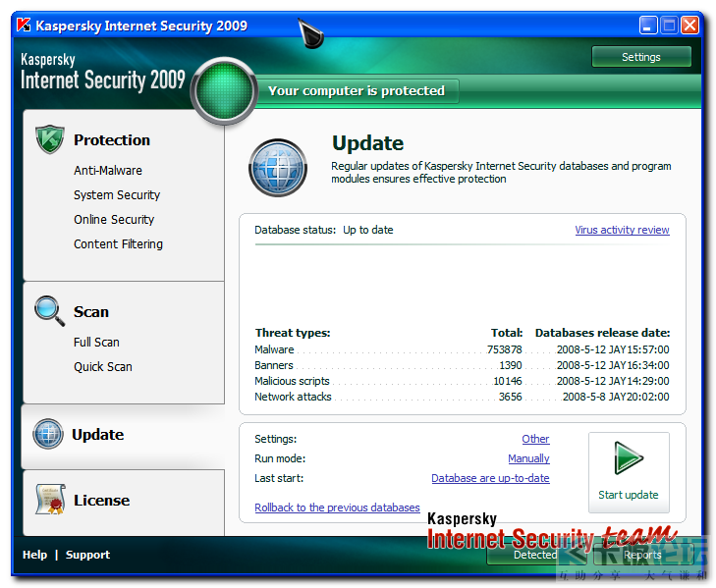Click Malware release date 15:57:00
Viewport: 716px width, 588px height.
tap(613, 349)
